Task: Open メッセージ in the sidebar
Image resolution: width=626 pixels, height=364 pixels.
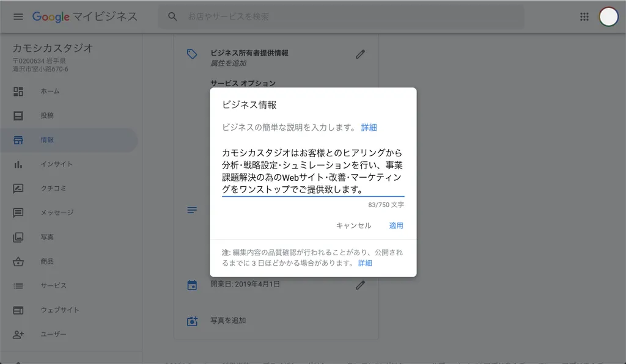Action: [x=68, y=213]
